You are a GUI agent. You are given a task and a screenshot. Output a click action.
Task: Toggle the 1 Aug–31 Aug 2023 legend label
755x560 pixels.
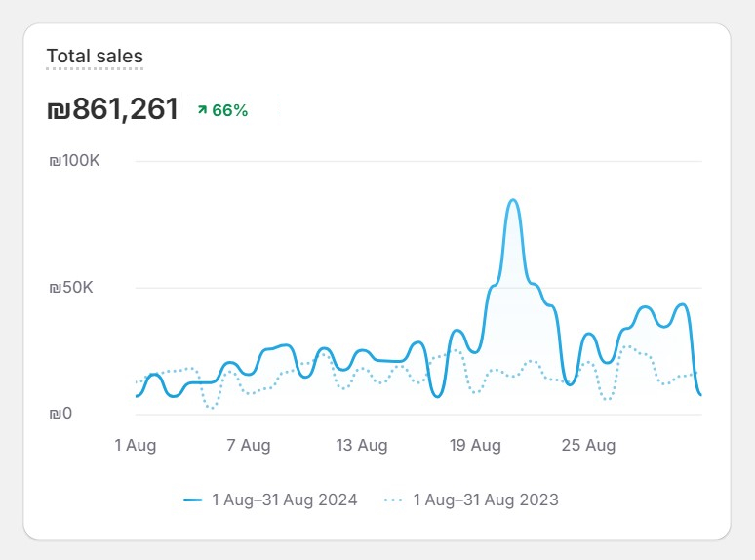(x=486, y=500)
